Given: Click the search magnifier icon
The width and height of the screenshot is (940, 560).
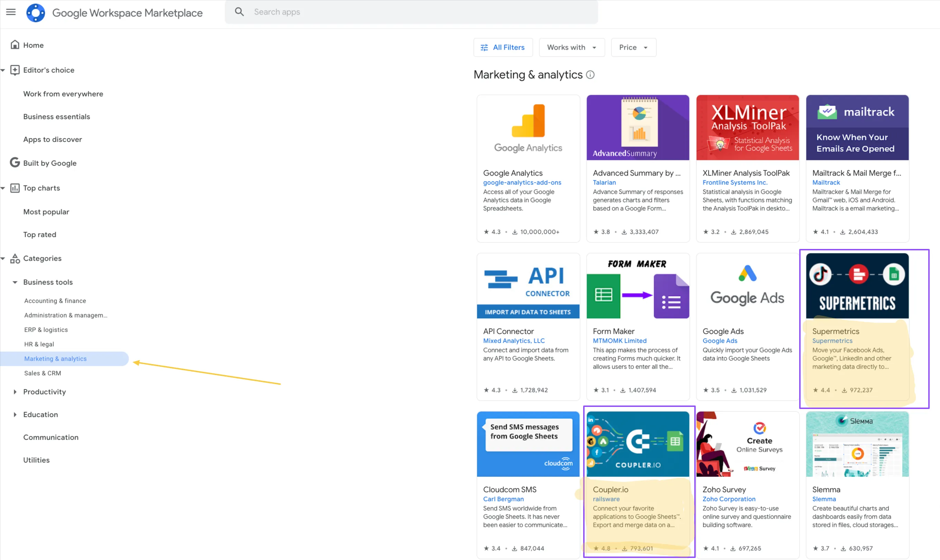Looking at the screenshot, I should [239, 12].
